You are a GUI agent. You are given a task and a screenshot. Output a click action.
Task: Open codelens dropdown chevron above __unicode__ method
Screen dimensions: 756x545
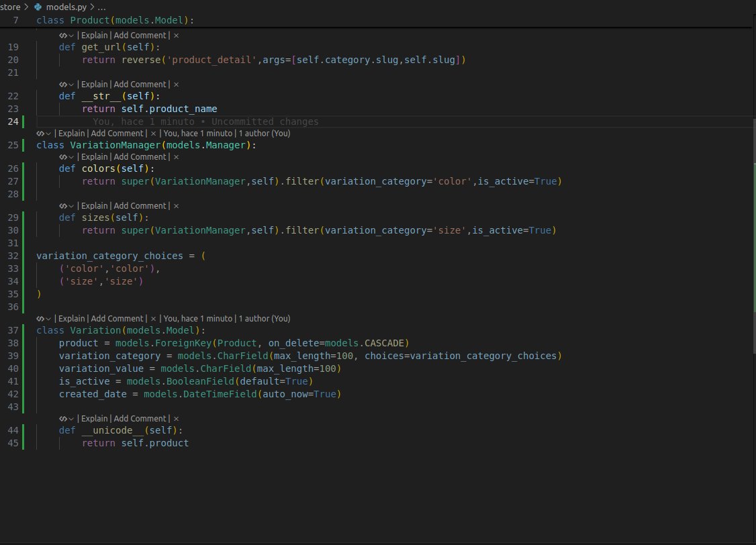71,419
